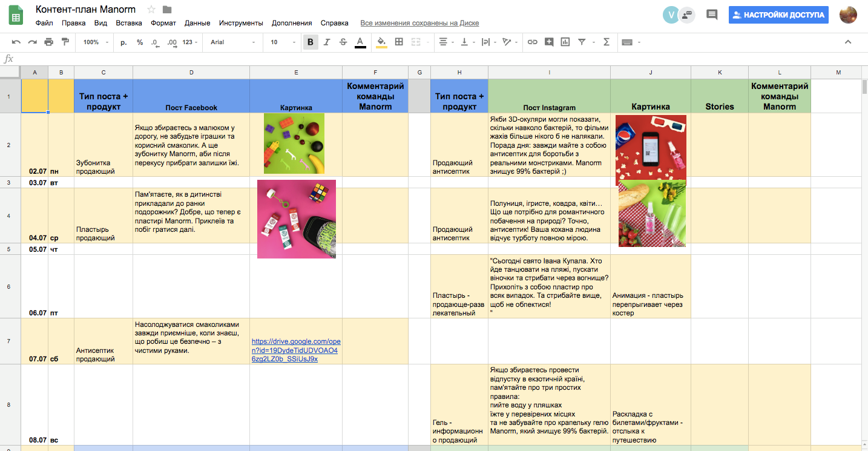Open zoom level 100% dropdown
The height and width of the screenshot is (451, 868).
[x=96, y=42]
